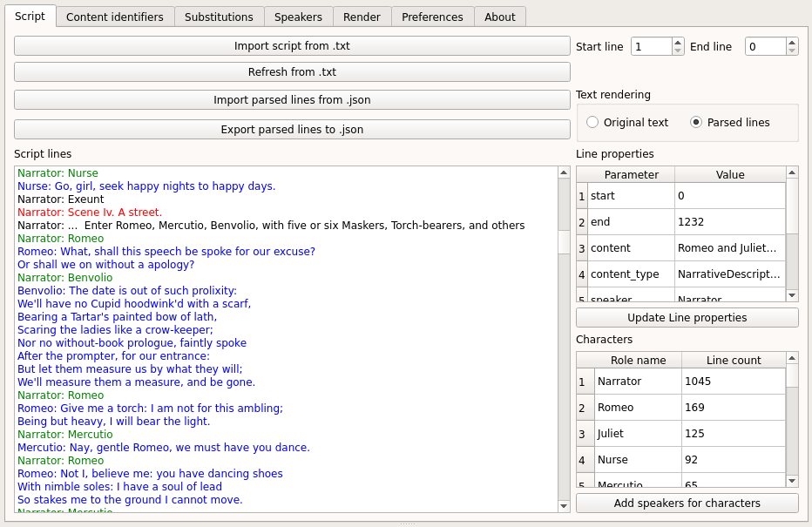Select line 'Scaring the ladies like a crow-keeper'
Viewport: 812px width, 527px height.
[x=115, y=330]
